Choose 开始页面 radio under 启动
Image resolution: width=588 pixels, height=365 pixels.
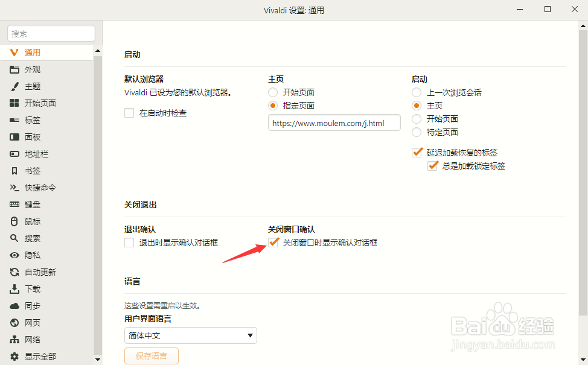pos(417,119)
